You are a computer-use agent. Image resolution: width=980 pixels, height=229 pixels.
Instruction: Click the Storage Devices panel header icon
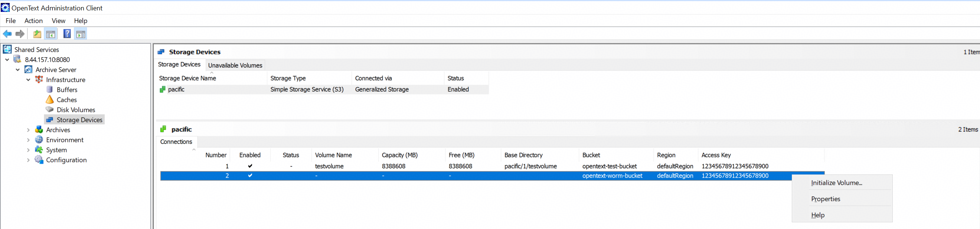point(161,52)
